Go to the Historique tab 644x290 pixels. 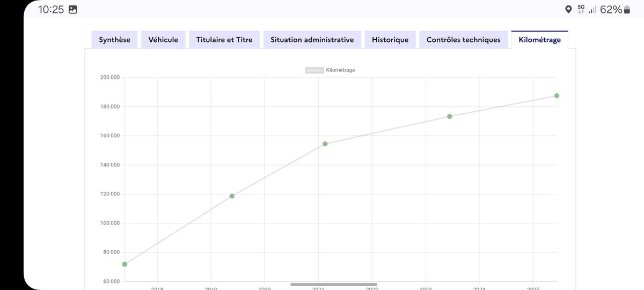coord(390,40)
